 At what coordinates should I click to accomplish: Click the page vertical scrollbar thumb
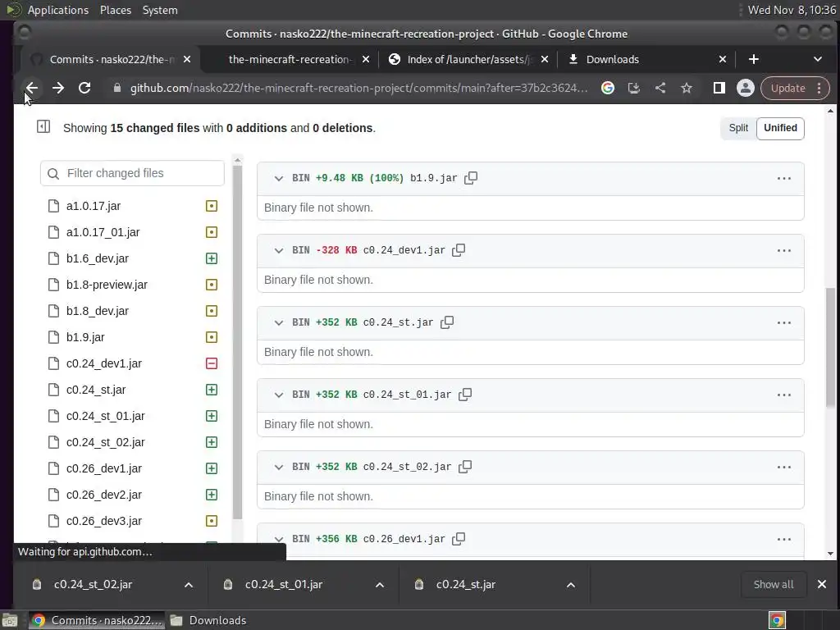[830, 348]
